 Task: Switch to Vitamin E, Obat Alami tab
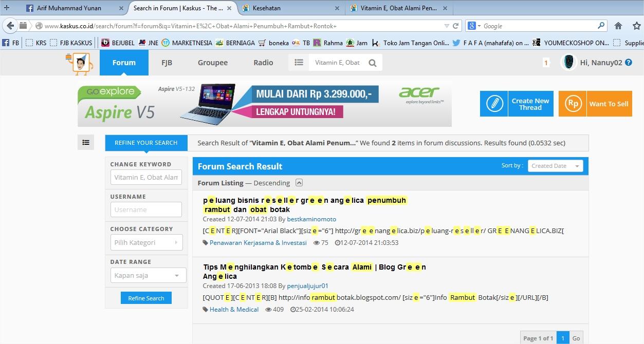(x=400, y=8)
